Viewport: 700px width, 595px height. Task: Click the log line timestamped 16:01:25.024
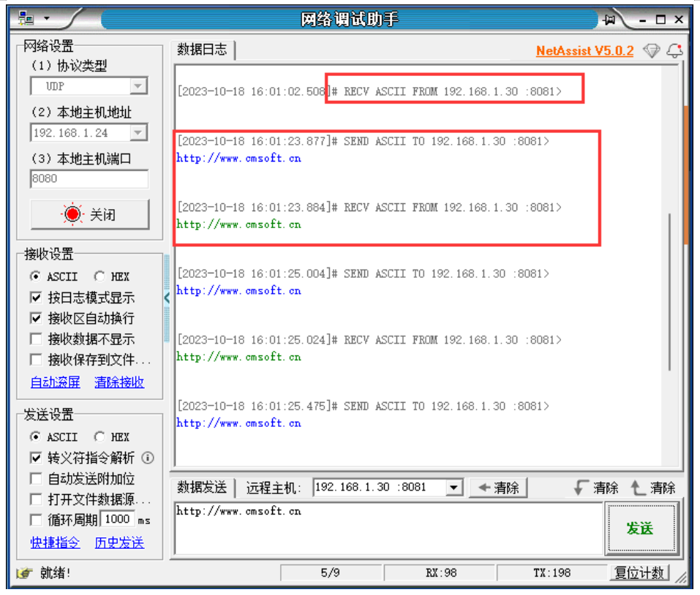click(x=369, y=340)
